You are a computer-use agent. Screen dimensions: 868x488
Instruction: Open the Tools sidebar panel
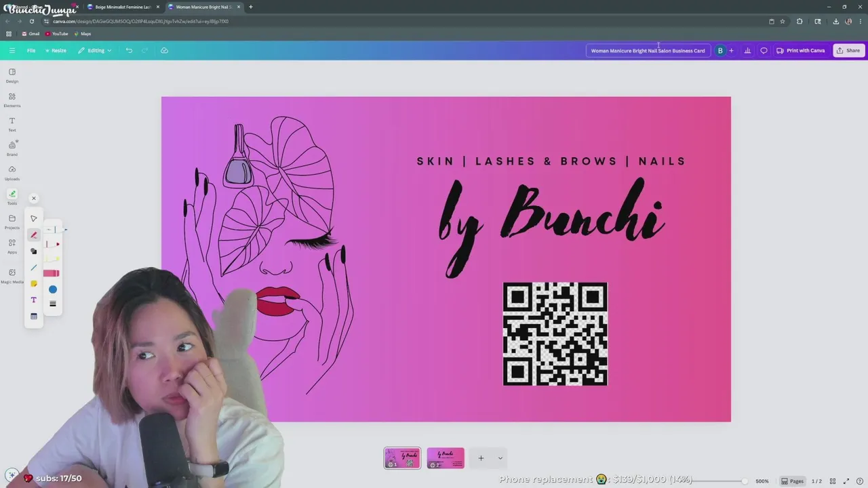coord(12,197)
